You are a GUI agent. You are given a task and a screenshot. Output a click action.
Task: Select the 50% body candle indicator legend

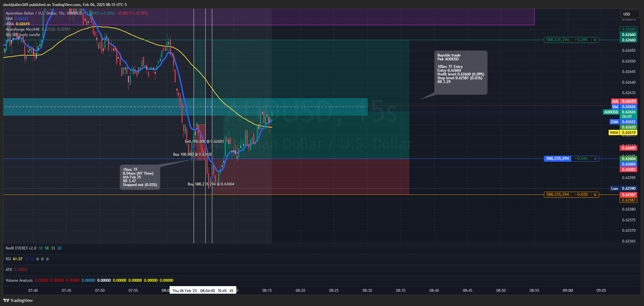click(23, 35)
